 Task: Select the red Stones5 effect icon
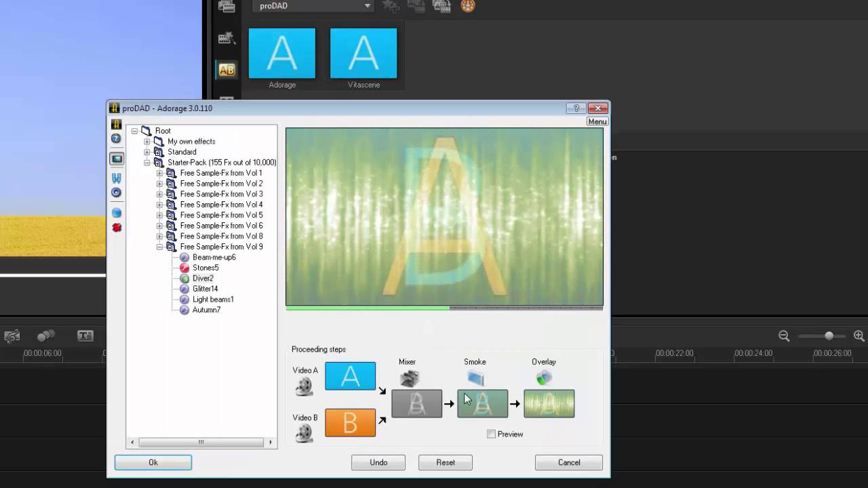point(184,268)
